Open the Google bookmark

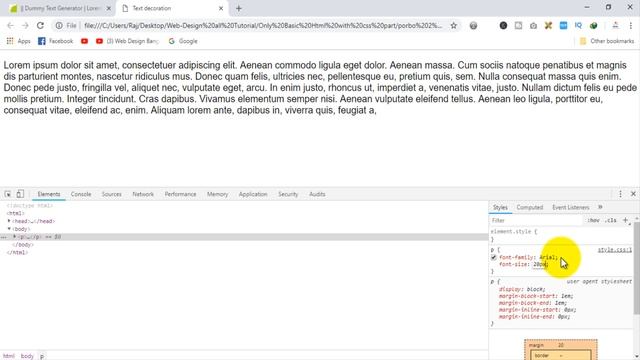[x=183, y=41]
